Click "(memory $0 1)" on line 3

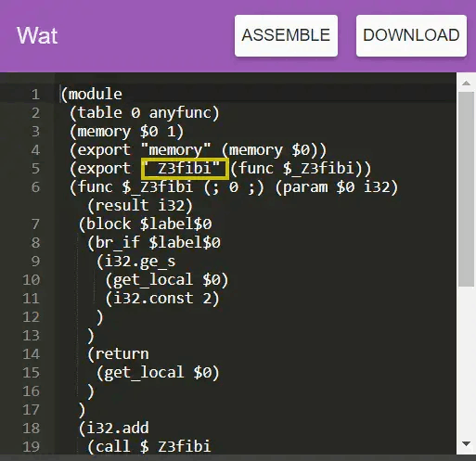click(126, 132)
